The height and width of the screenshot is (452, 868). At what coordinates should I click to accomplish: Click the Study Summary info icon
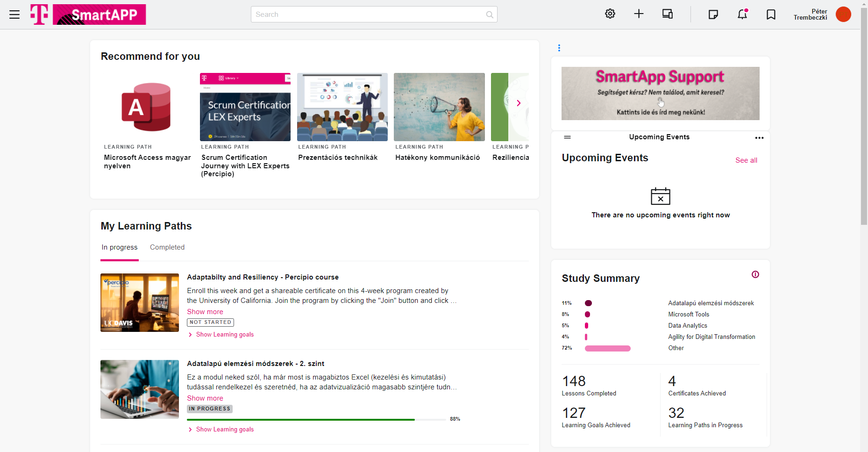point(755,274)
